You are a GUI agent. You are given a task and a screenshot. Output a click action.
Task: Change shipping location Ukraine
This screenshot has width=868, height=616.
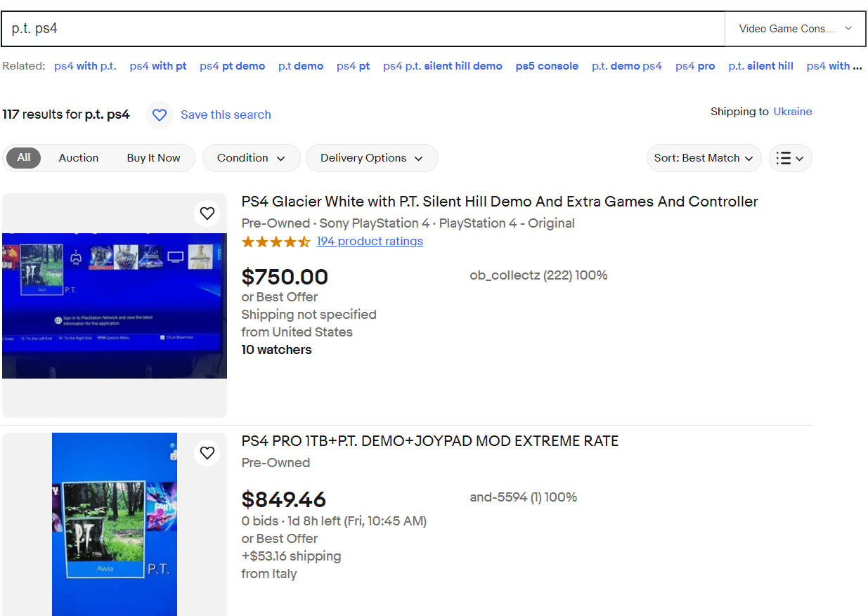tap(793, 112)
